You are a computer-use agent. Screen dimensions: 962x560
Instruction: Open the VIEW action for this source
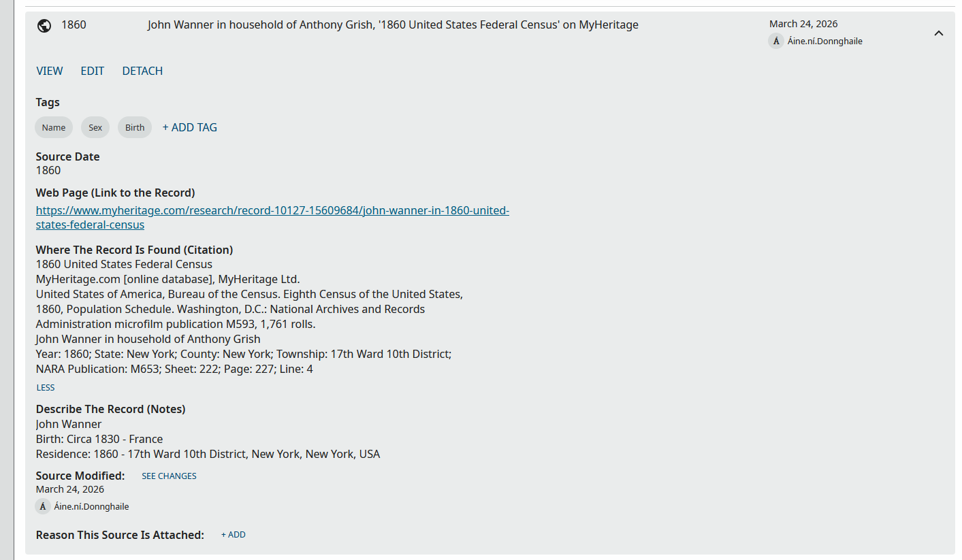pos(50,71)
